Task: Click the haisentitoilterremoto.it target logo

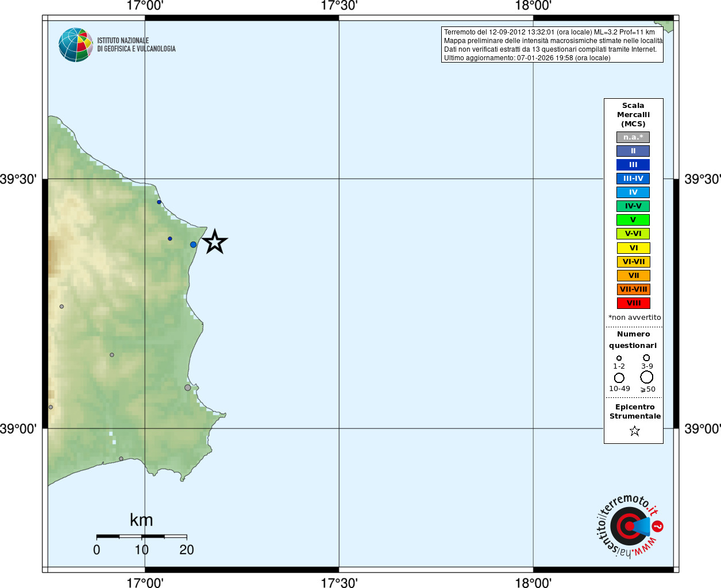Action: pos(629,526)
